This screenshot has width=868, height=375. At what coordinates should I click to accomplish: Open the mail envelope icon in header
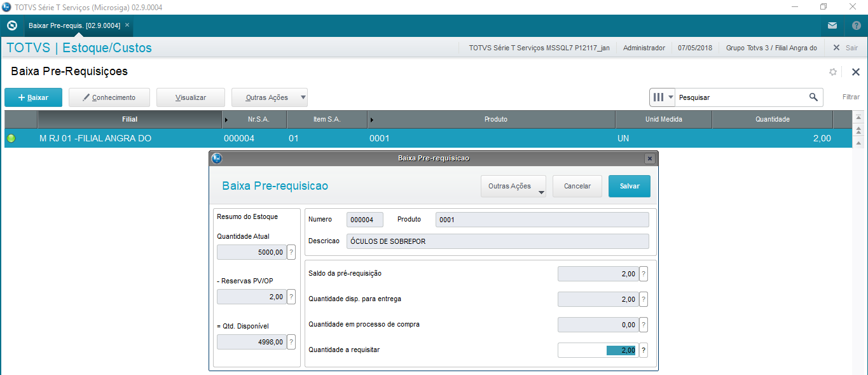click(x=832, y=26)
